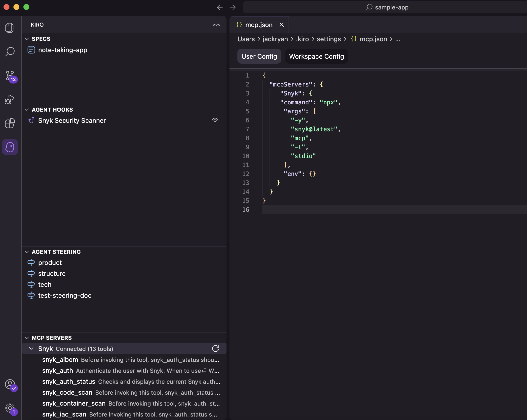527x420 pixels.
Task: Open Source Control with 12 badge
Action: (x=10, y=76)
